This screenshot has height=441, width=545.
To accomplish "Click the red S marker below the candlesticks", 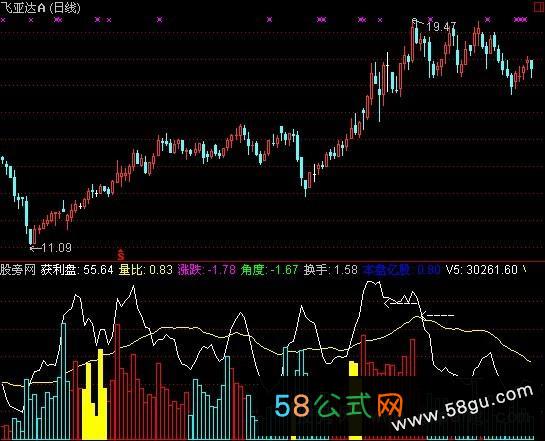I will point(121,255).
